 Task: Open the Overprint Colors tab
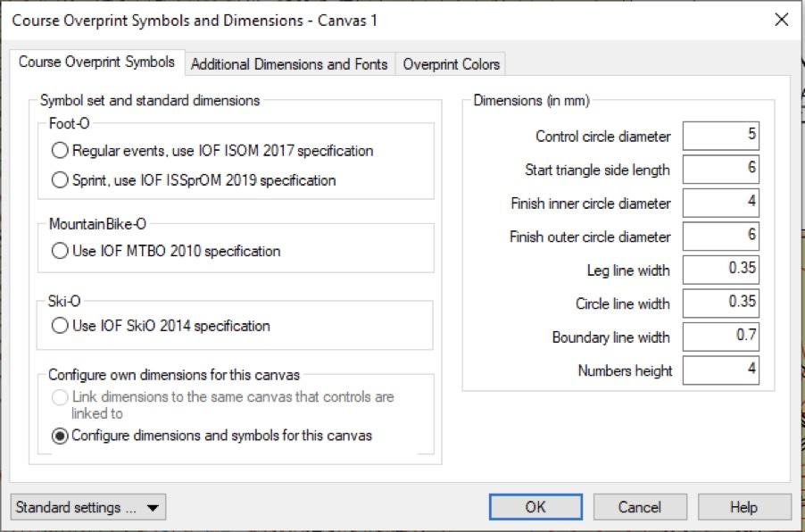point(451,64)
